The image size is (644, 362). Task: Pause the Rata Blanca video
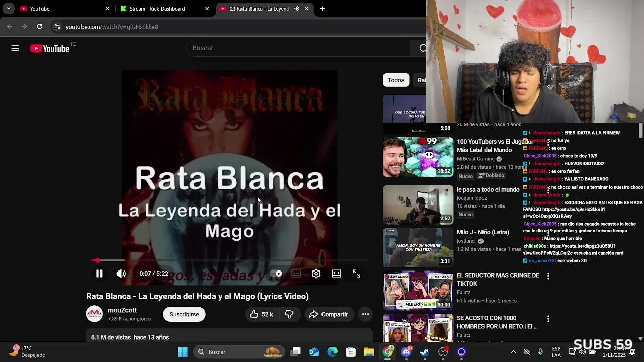click(99, 274)
